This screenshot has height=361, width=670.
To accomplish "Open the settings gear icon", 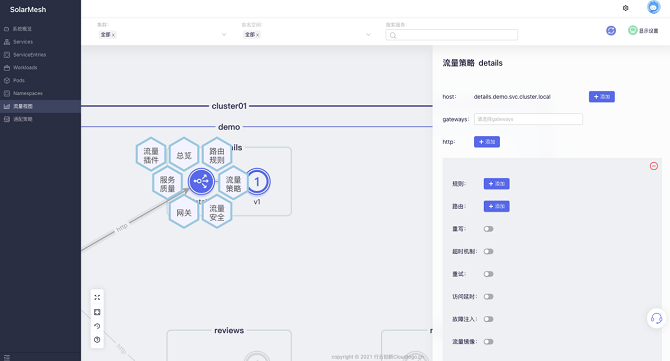I will tap(626, 8).
